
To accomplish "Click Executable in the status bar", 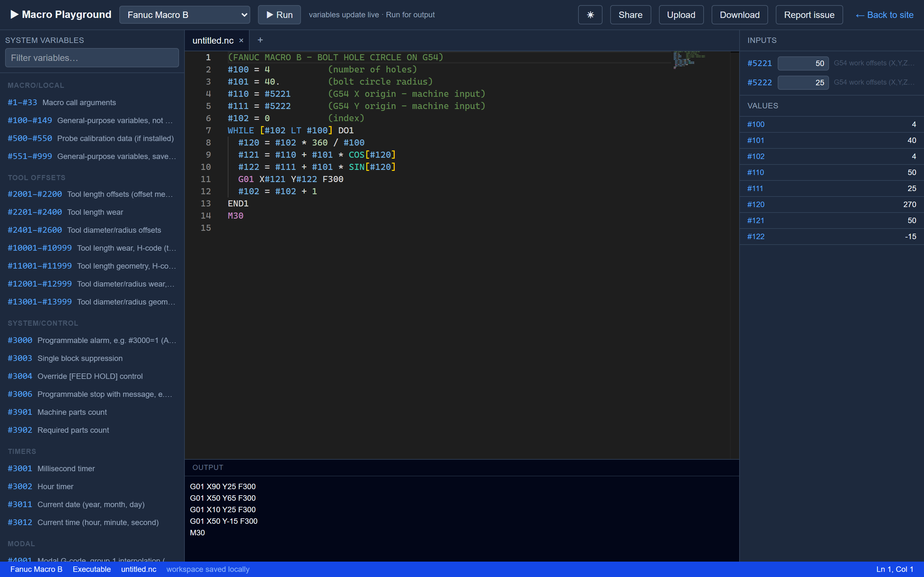I will click(x=92, y=569).
